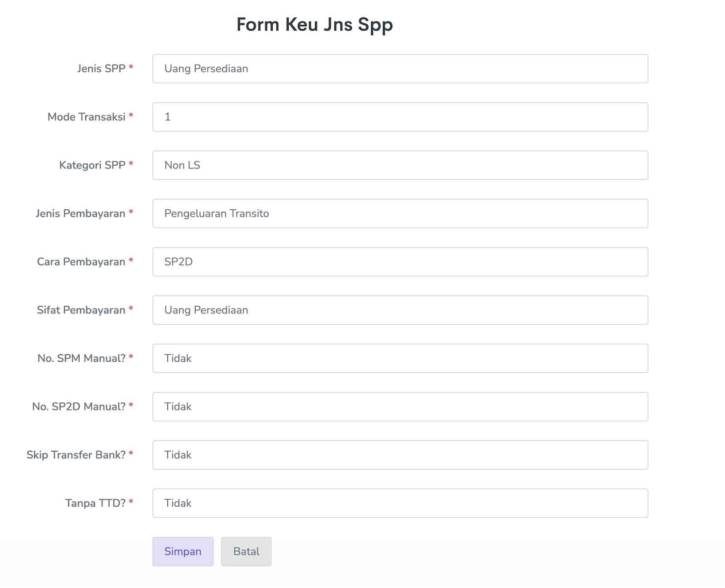Open the Sifat Pembayaran field
The width and height of the screenshot is (725, 588).
[x=400, y=310]
